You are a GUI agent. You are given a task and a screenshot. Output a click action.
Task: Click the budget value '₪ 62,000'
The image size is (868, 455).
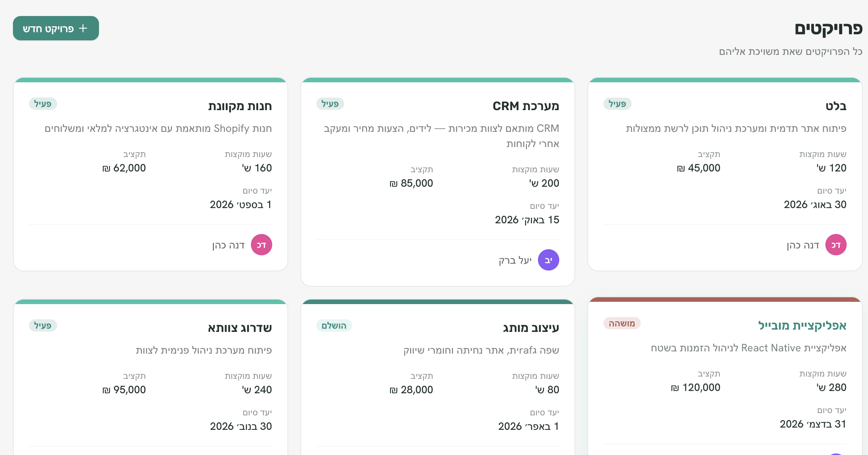[x=124, y=168]
